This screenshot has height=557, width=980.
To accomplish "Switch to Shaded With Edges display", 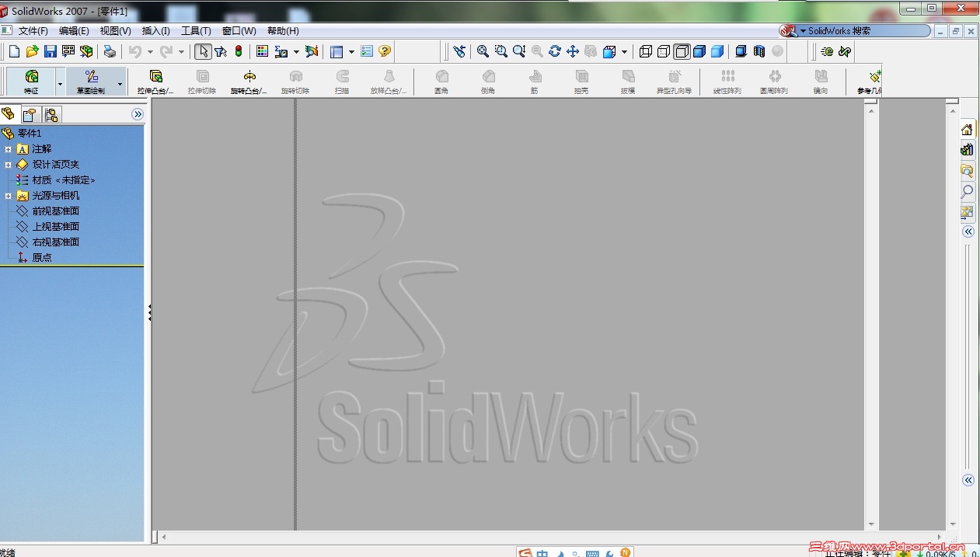I will [699, 51].
